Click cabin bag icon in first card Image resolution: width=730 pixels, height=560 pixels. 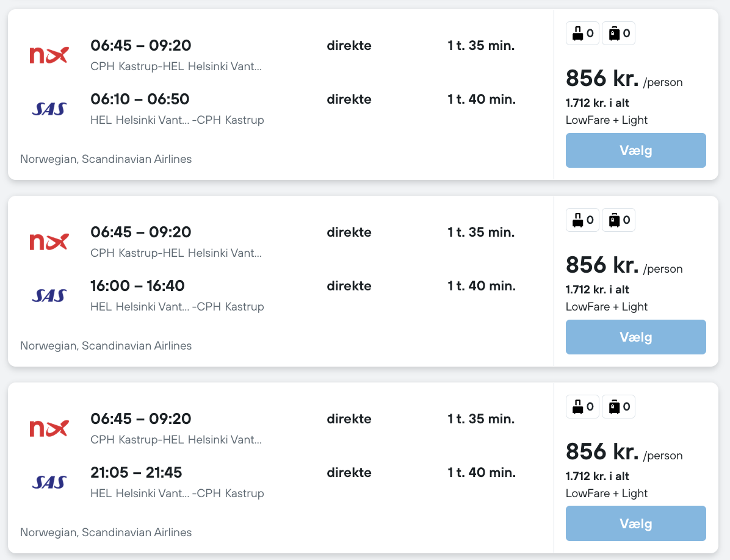click(577, 34)
